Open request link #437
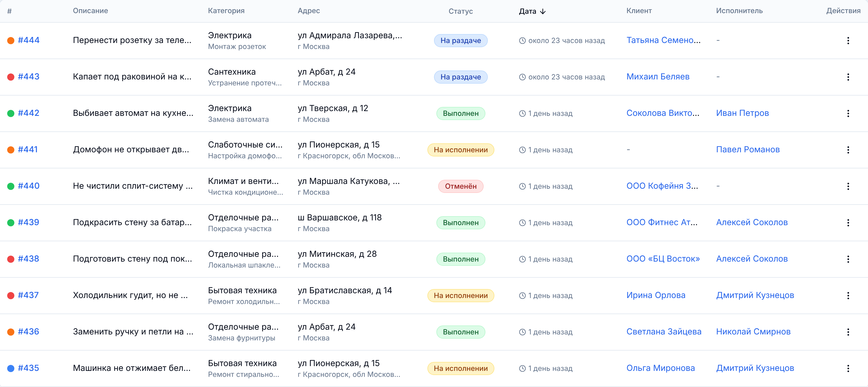 click(x=28, y=295)
